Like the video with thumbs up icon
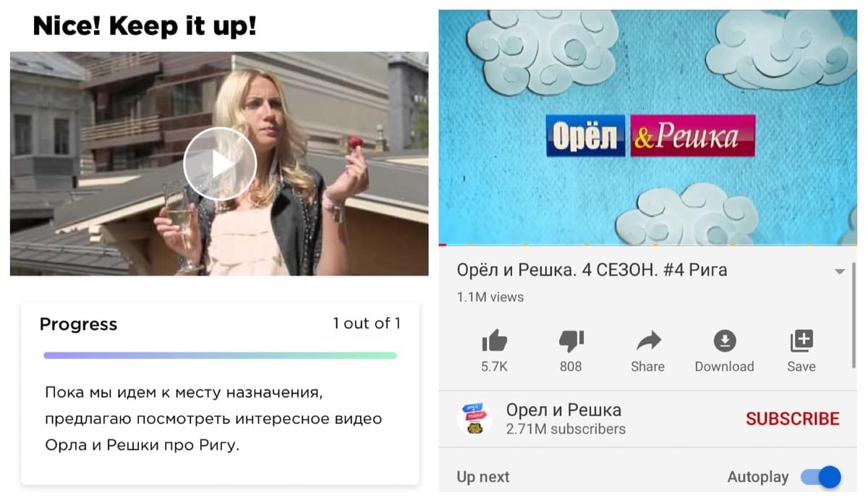Image resolution: width=868 pixels, height=503 pixels. (x=495, y=340)
